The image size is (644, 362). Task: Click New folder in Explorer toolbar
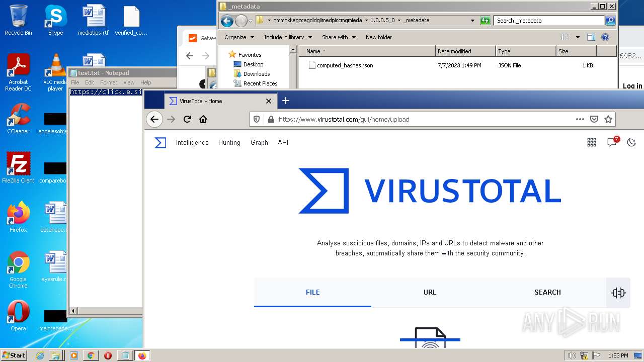pyautogui.click(x=379, y=37)
